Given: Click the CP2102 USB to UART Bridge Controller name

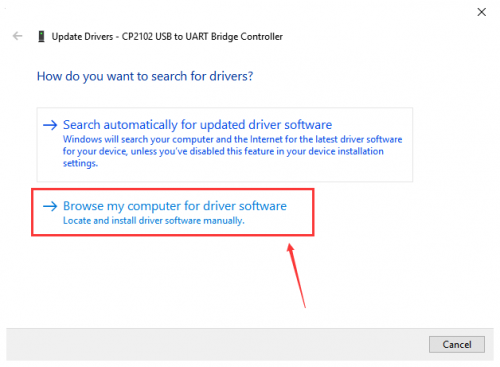Looking at the screenshot, I should (x=202, y=37).
